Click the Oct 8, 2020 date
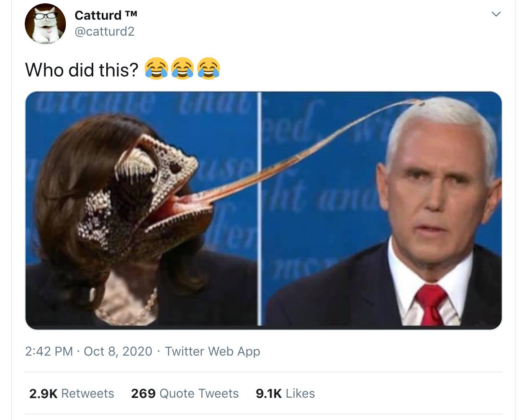The image size is (521, 420). (118, 351)
